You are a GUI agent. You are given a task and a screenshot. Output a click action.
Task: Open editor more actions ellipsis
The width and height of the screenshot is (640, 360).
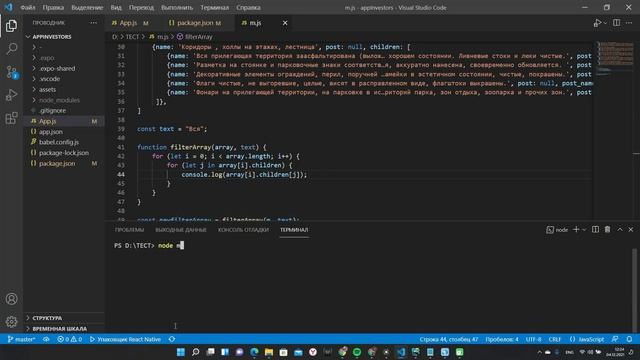[629, 23]
